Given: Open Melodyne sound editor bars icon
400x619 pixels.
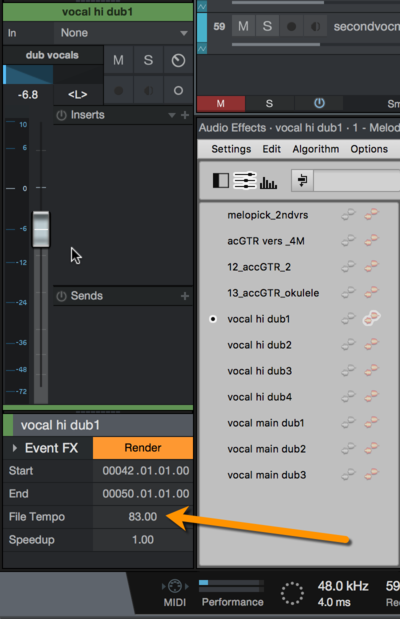Looking at the screenshot, I should (268, 182).
